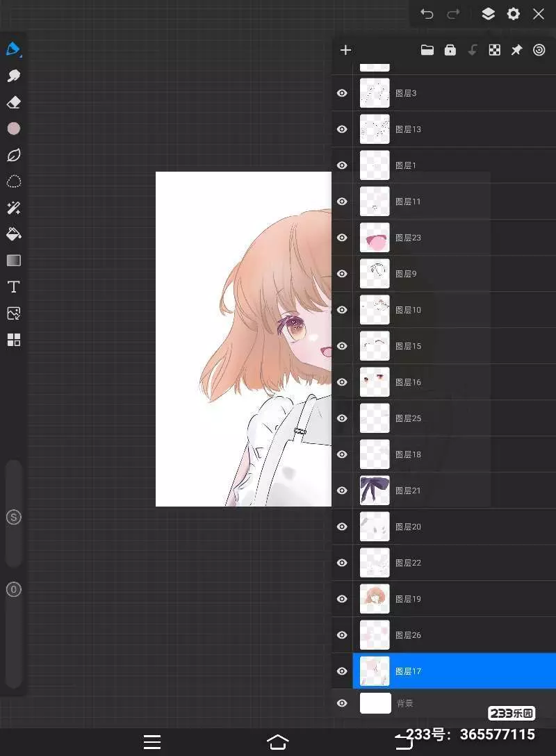This screenshot has height=756, width=556.
Task: Select layer name 图层16
Action: click(408, 382)
